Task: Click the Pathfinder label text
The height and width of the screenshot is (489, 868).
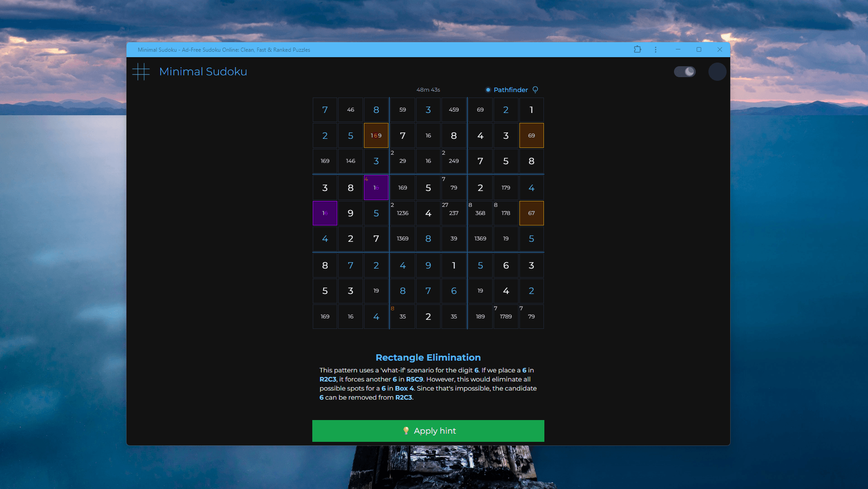Action: (510, 90)
